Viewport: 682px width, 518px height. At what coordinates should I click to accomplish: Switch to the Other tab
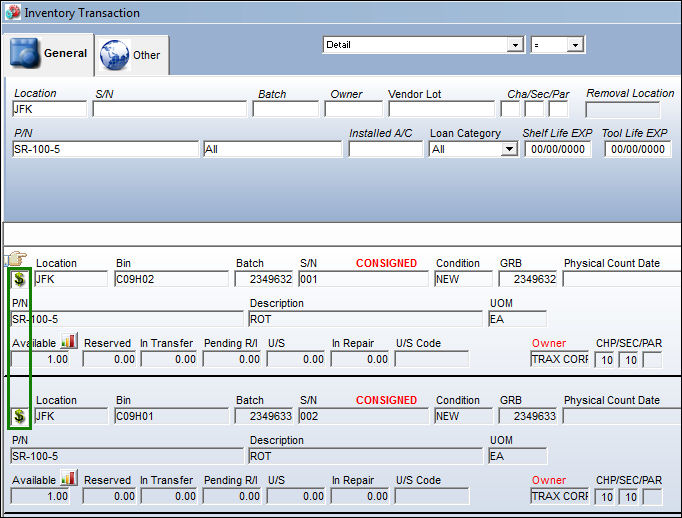click(132, 55)
